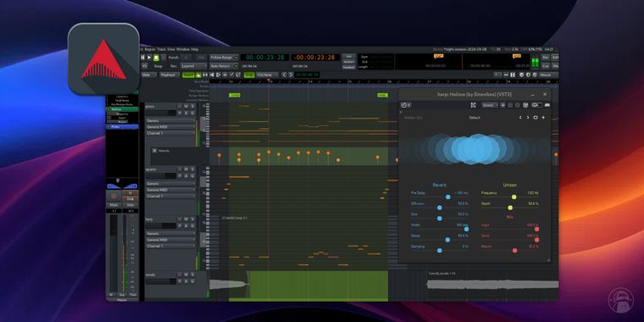Open the 1/32 Note grid dropdown

(267, 75)
